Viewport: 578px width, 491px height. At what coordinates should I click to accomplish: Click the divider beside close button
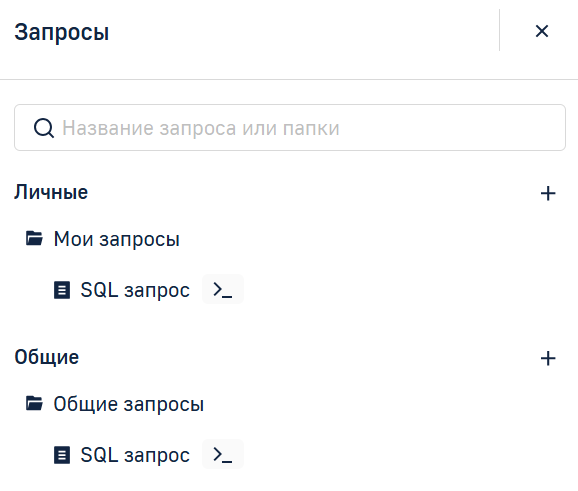tap(499, 30)
